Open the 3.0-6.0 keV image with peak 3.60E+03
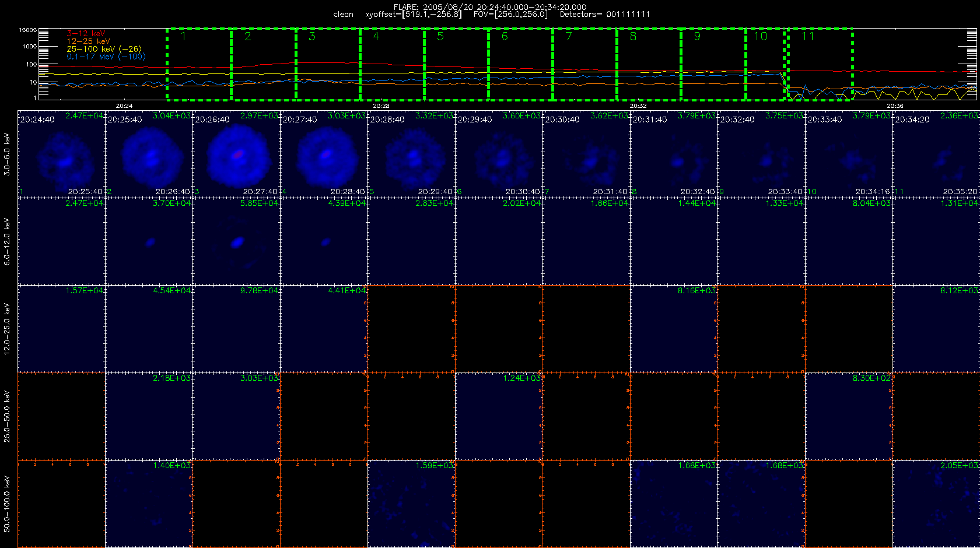Screen dimensions: 980x548 click(x=499, y=154)
